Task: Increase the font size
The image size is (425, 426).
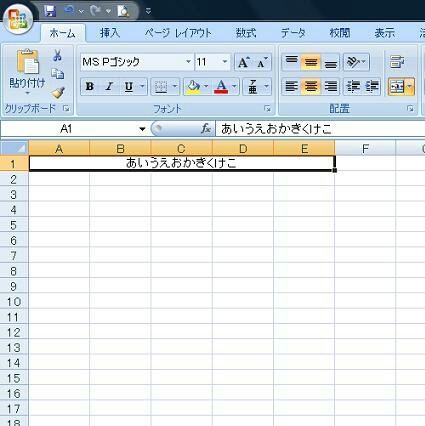Action: (244, 62)
